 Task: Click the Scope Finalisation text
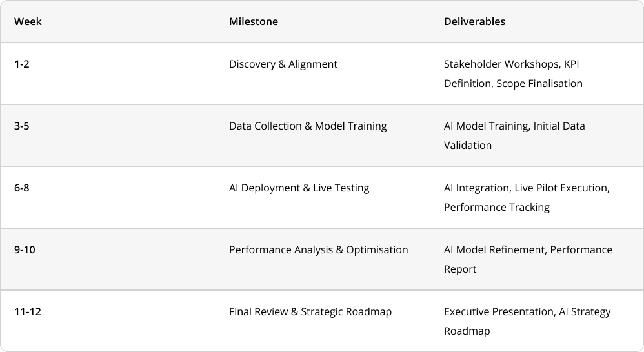coord(539,84)
